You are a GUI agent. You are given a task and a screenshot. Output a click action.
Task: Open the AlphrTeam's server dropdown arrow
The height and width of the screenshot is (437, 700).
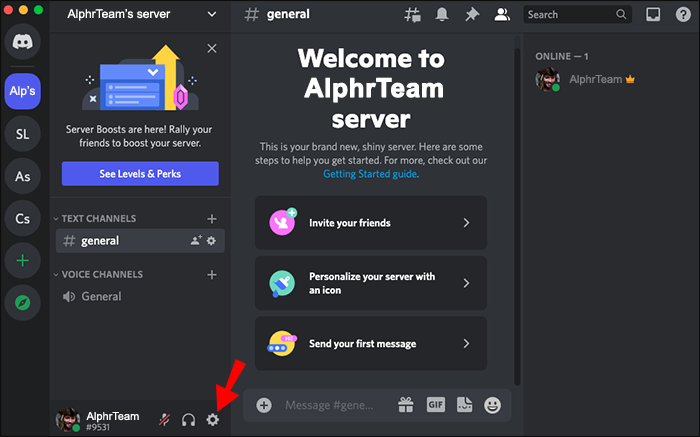coord(212,14)
